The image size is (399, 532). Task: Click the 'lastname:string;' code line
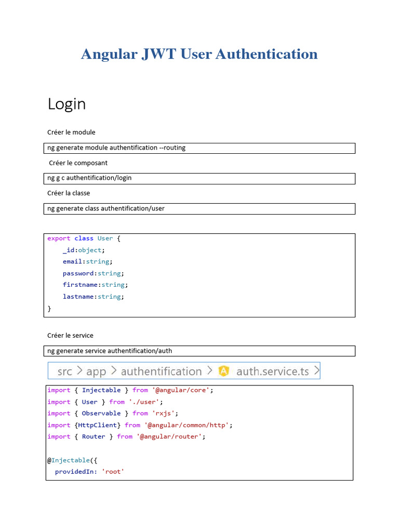click(94, 297)
